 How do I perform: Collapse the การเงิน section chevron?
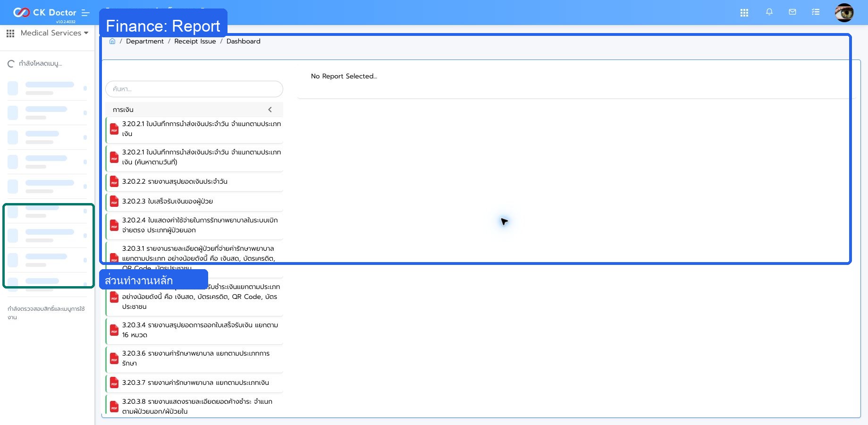pyautogui.click(x=270, y=110)
